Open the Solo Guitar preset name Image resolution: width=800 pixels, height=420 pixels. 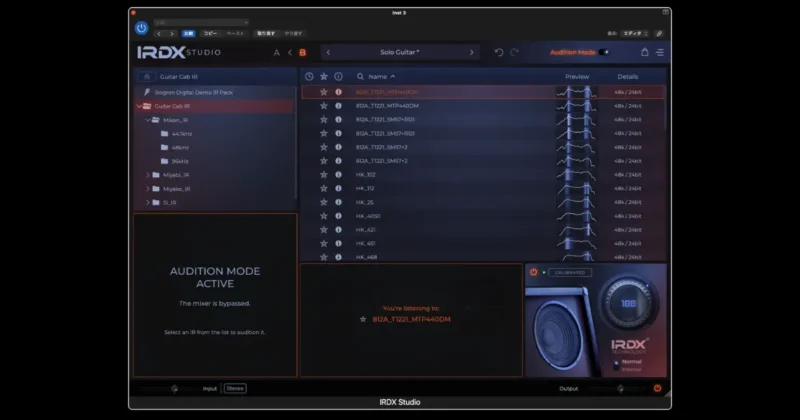point(399,52)
